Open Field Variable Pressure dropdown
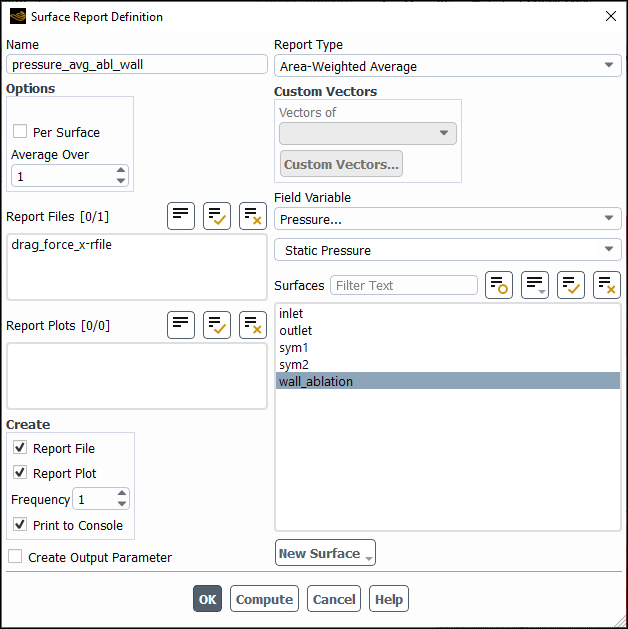Image resolution: width=628 pixels, height=629 pixels. [x=448, y=219]
